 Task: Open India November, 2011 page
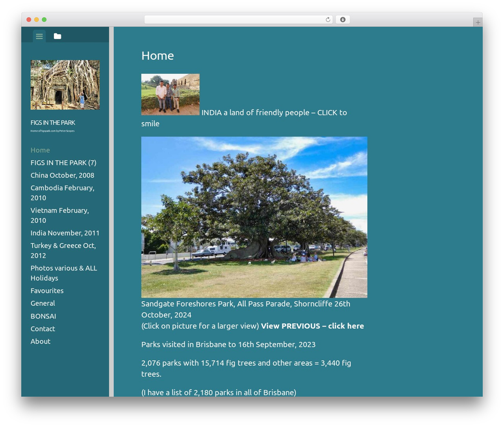[x=65, y=233]
